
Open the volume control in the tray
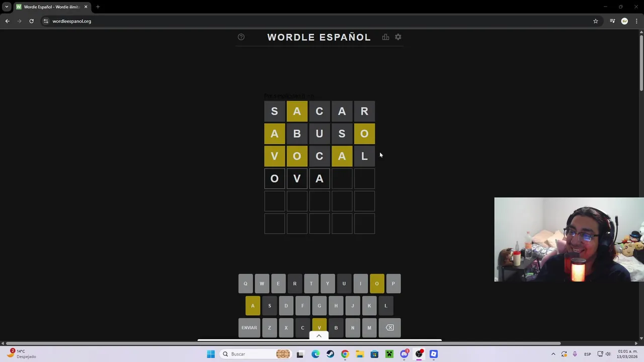click(x=608, y=354)
